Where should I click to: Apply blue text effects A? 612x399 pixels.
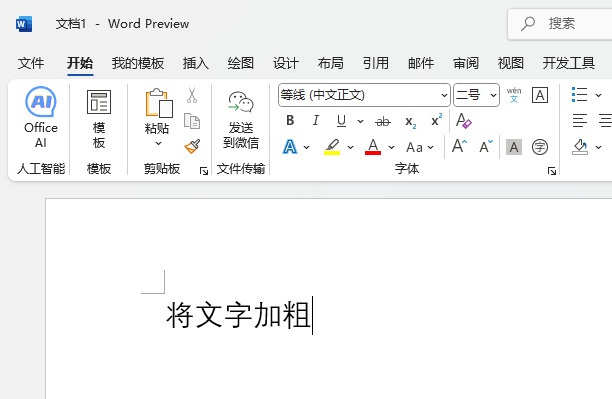point(290,147)
